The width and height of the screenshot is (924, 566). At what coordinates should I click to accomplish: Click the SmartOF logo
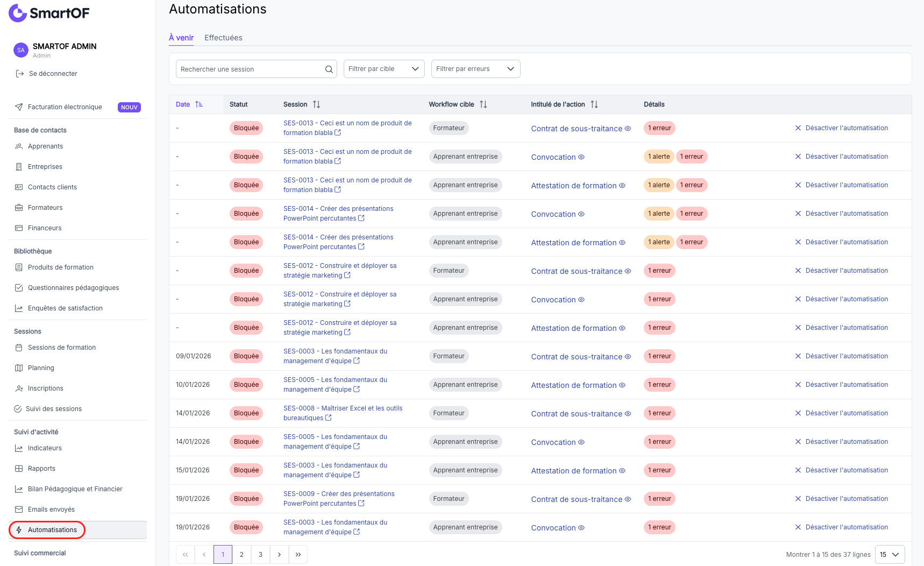pos(49,13)
